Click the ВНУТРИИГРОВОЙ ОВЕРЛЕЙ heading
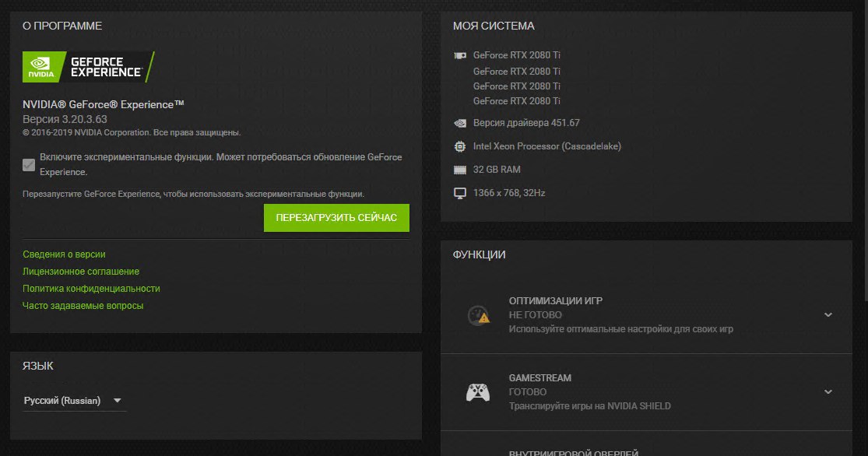Screen dimensions: 868x456 click(574, 453)
